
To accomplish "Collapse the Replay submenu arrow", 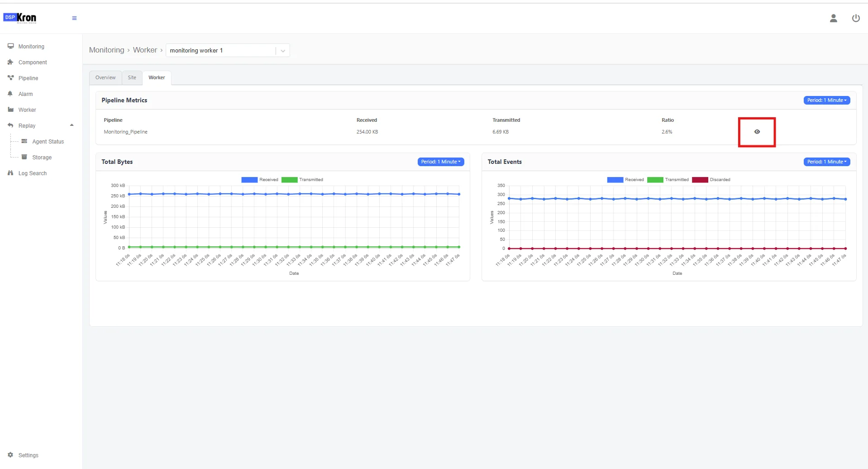I will (72, 125).
